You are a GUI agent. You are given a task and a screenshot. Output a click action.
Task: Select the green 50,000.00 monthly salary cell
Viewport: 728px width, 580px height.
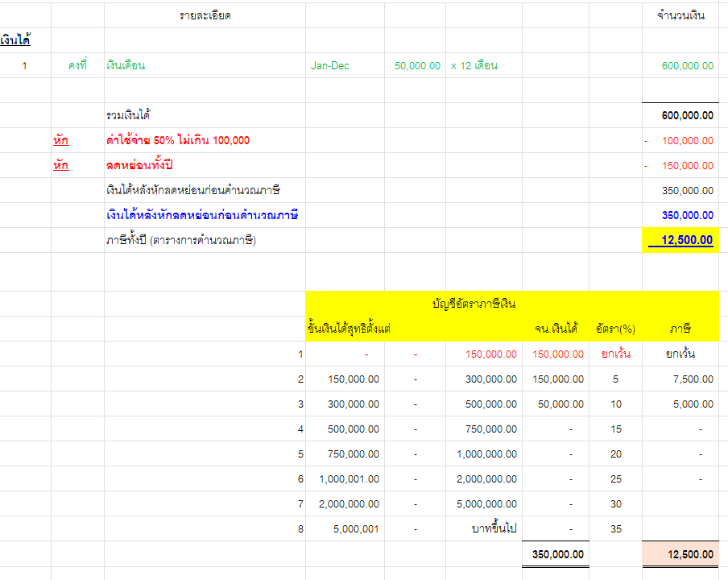417,66
